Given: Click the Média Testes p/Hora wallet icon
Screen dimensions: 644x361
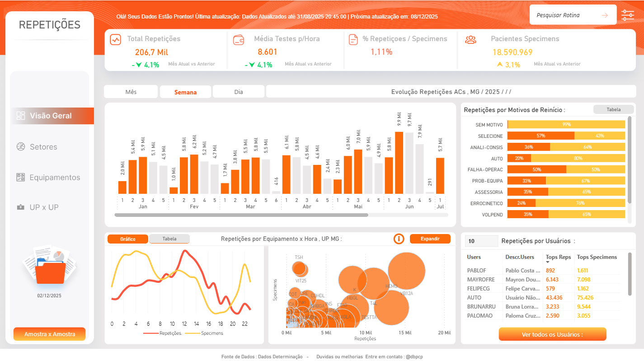Looking at the screenshot, I should 239,40.
